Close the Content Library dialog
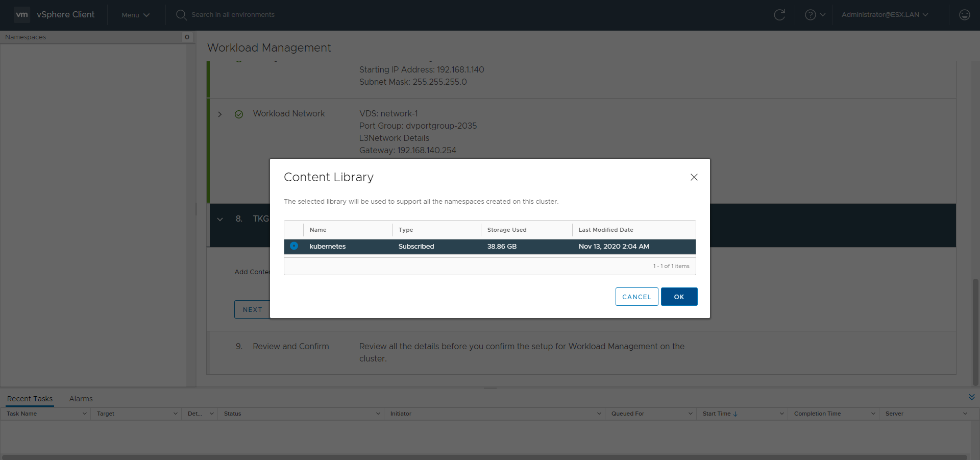The width and height of the screenshot is (980, 460). click(694, 177)
